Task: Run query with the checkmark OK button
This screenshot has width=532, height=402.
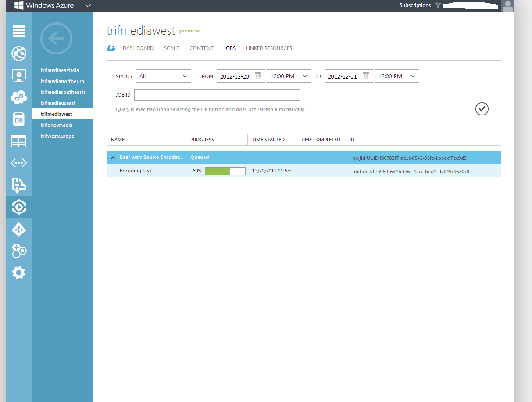Action: click(x=482, y=109)
